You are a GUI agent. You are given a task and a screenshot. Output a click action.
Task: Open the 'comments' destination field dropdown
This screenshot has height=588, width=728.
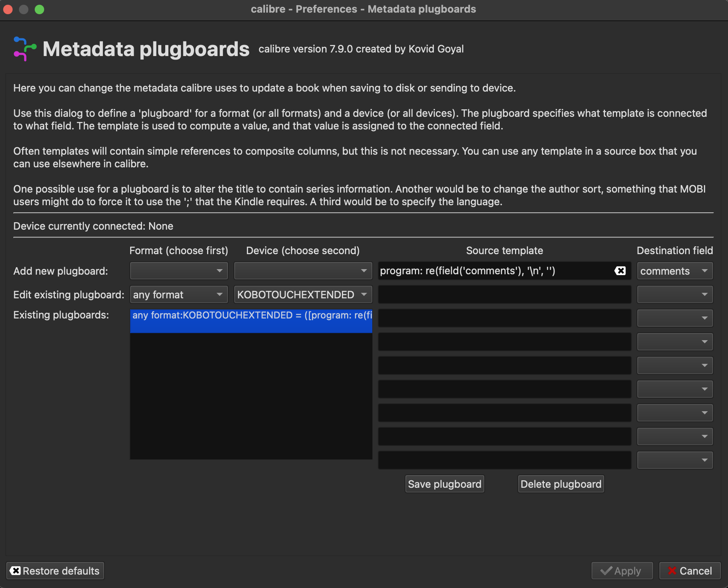point(675,271)
